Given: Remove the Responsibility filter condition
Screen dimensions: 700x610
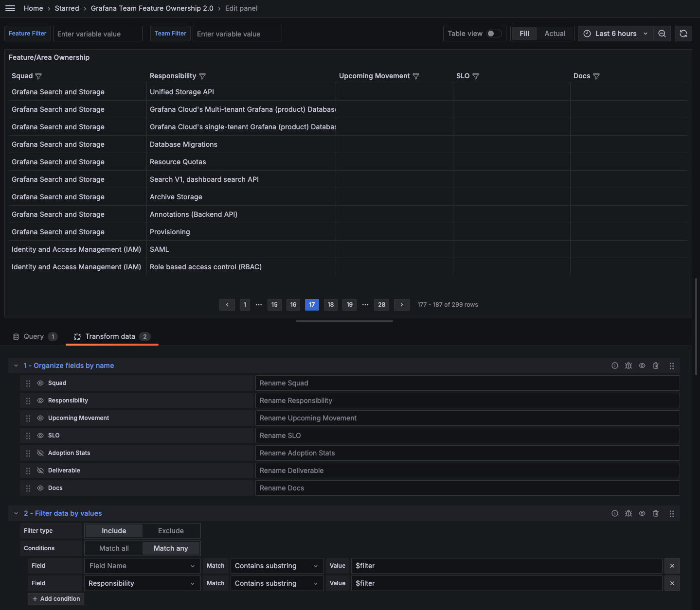Looking at the screenshot, I should pos(672,583).
